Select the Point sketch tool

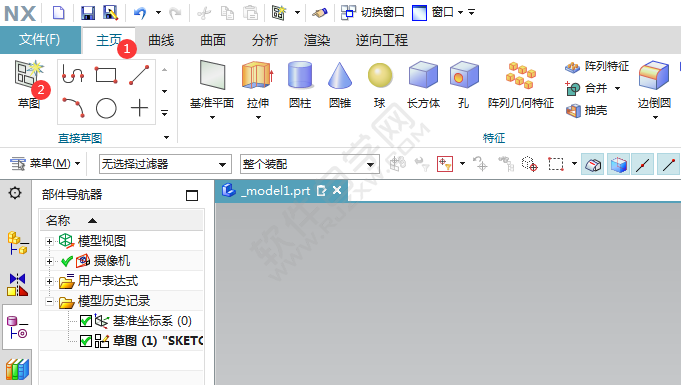pos(139,108)
